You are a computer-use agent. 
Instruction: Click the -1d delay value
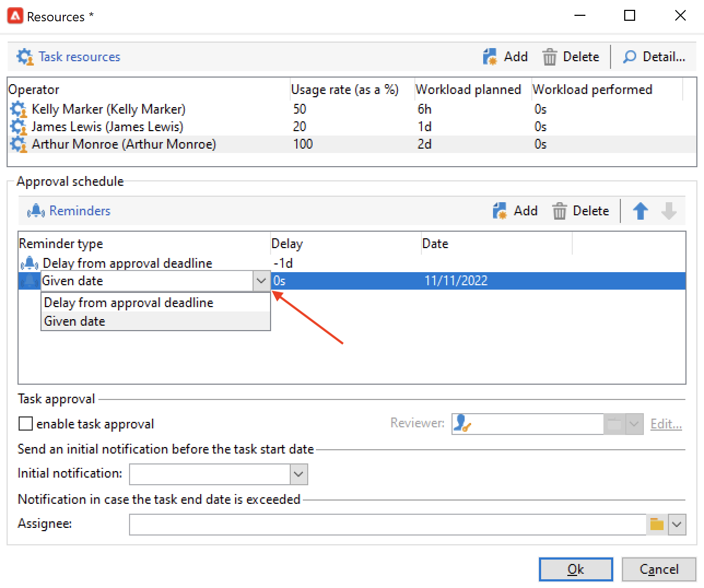283,263
